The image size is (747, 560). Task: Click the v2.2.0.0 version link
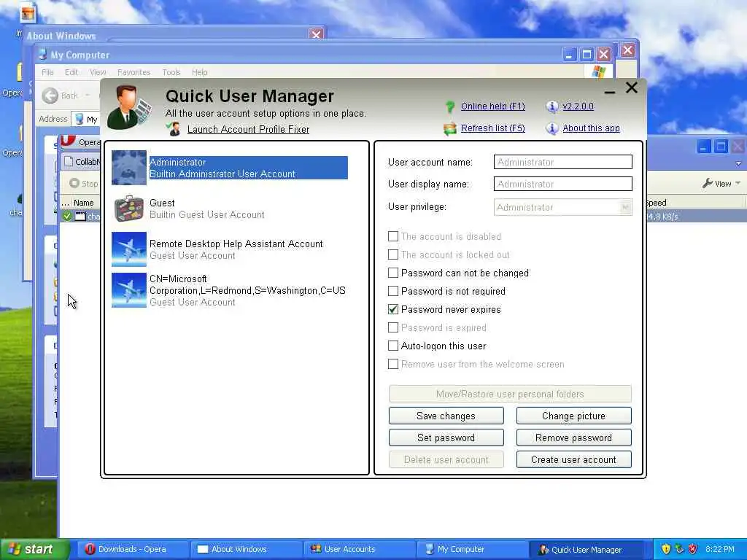(x=578, y=106)
